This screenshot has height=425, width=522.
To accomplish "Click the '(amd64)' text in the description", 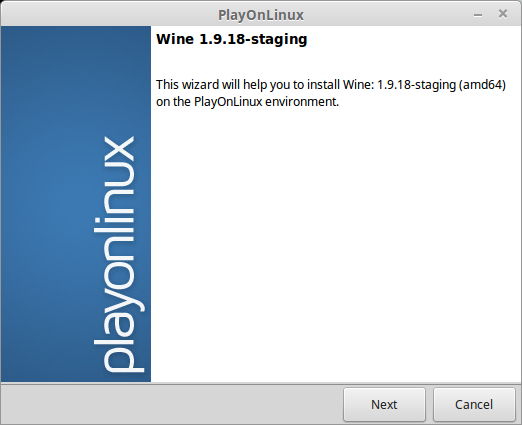I will pos(482,85).
